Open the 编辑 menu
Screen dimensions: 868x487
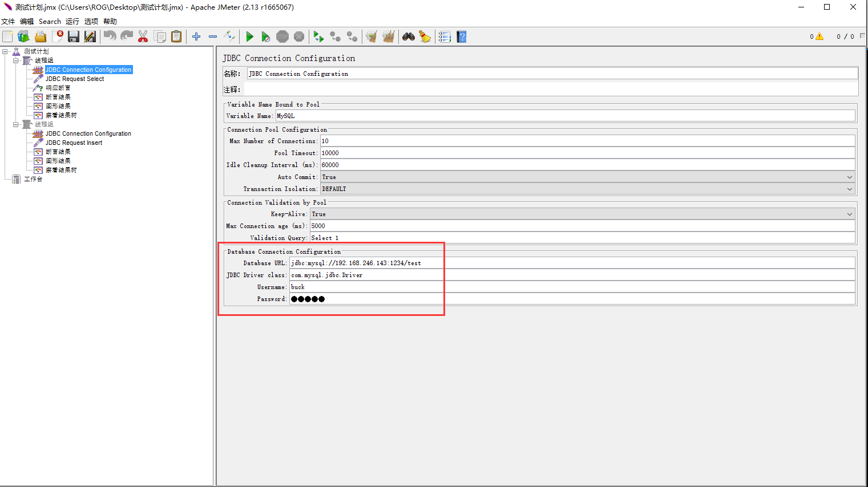27,21
